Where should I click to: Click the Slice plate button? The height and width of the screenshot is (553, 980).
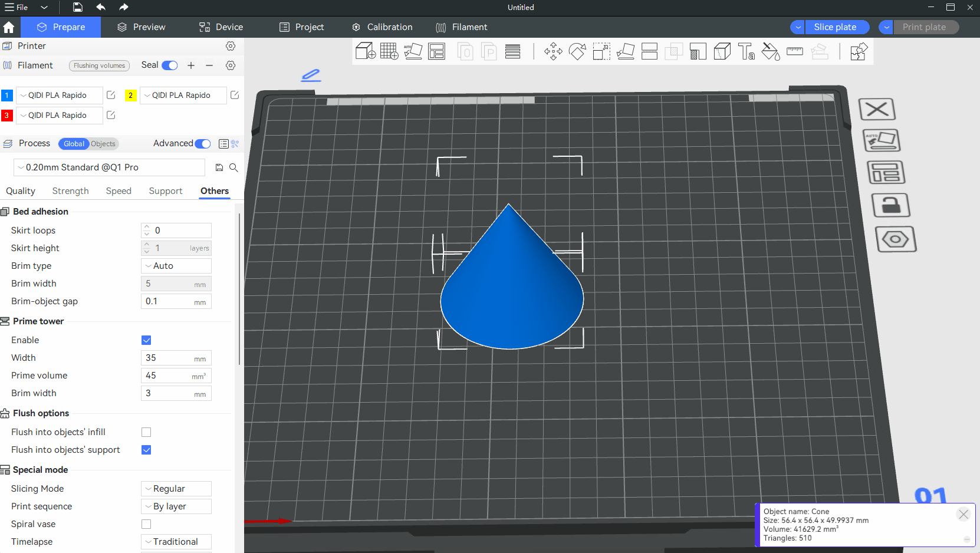tap(835, 27)
